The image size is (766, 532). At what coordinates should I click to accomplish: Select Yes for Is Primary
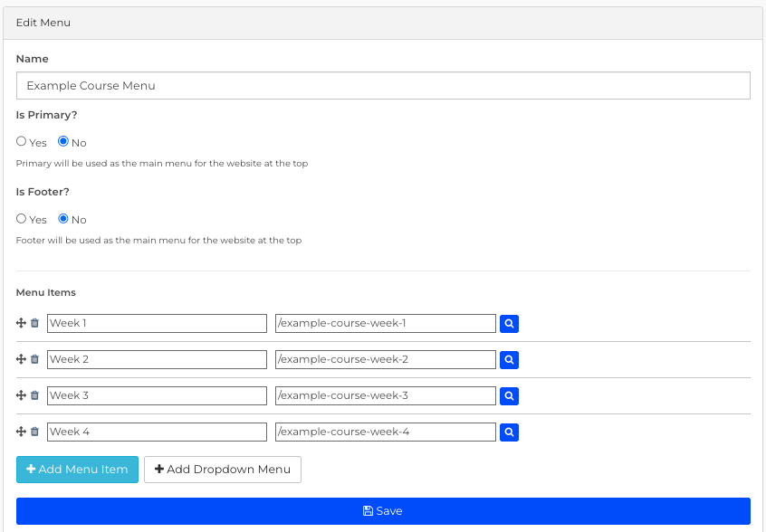[x=21, y=141]
